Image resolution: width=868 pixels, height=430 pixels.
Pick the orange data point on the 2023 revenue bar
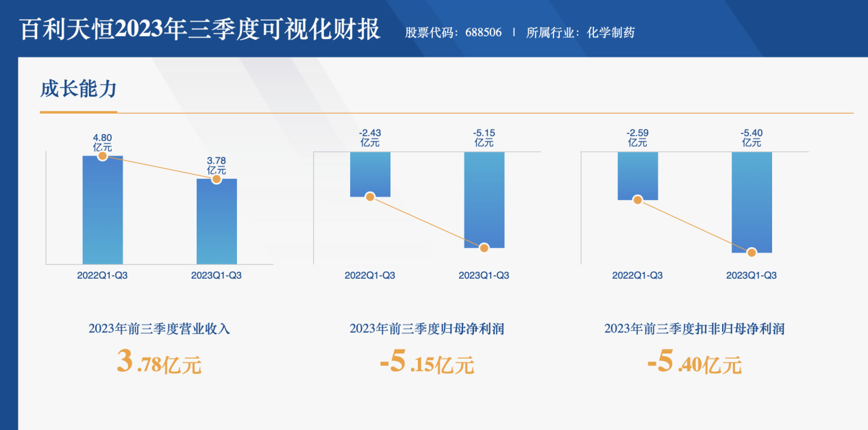tap(216, 179)
